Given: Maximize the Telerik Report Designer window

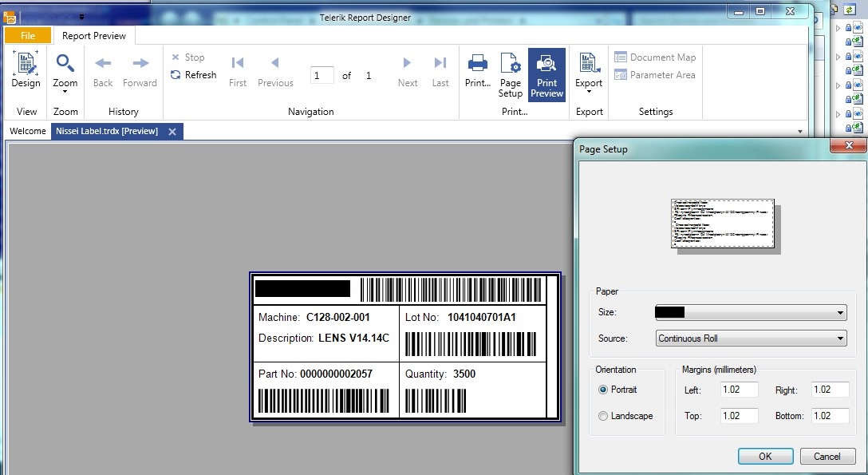Looking at the screenshot, I should point(760,12).
